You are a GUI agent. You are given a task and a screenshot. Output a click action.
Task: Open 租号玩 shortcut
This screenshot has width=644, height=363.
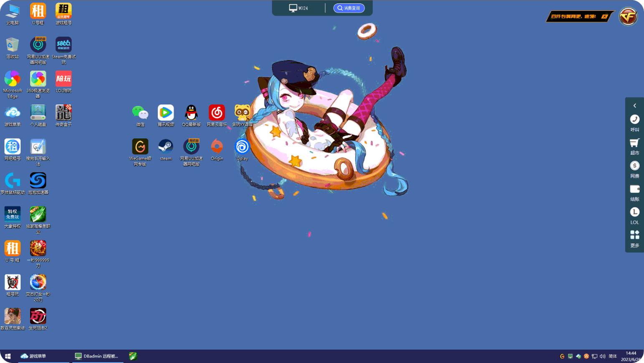point(13,285)
